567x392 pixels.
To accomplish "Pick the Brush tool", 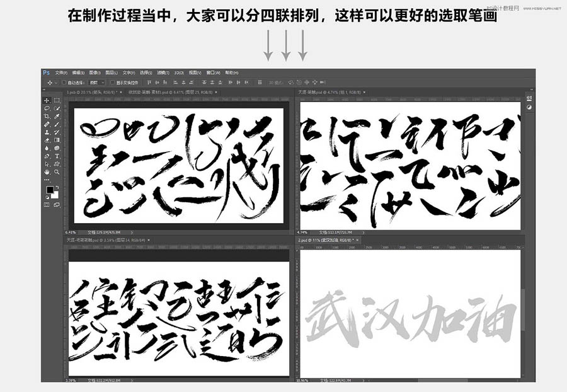I will 55,124.
